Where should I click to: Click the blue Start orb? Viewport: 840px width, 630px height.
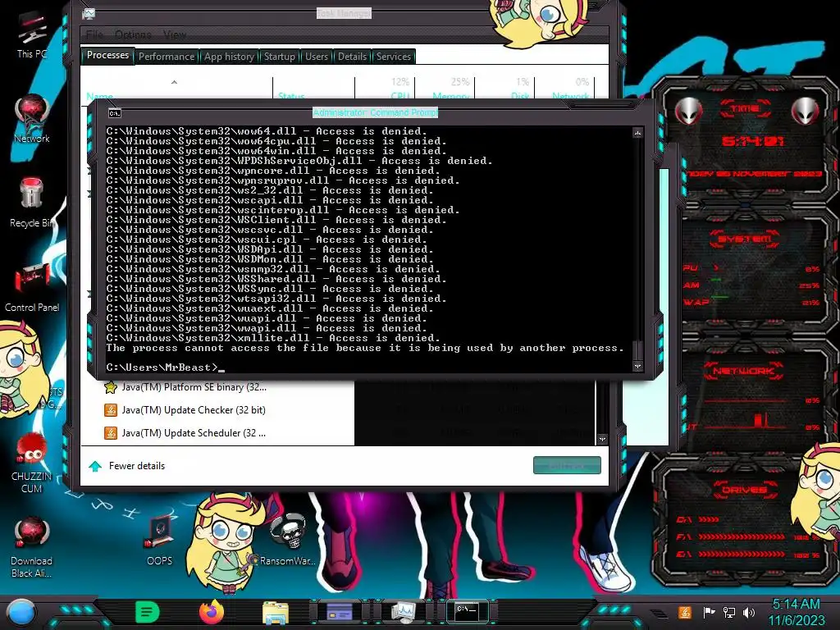21,612
